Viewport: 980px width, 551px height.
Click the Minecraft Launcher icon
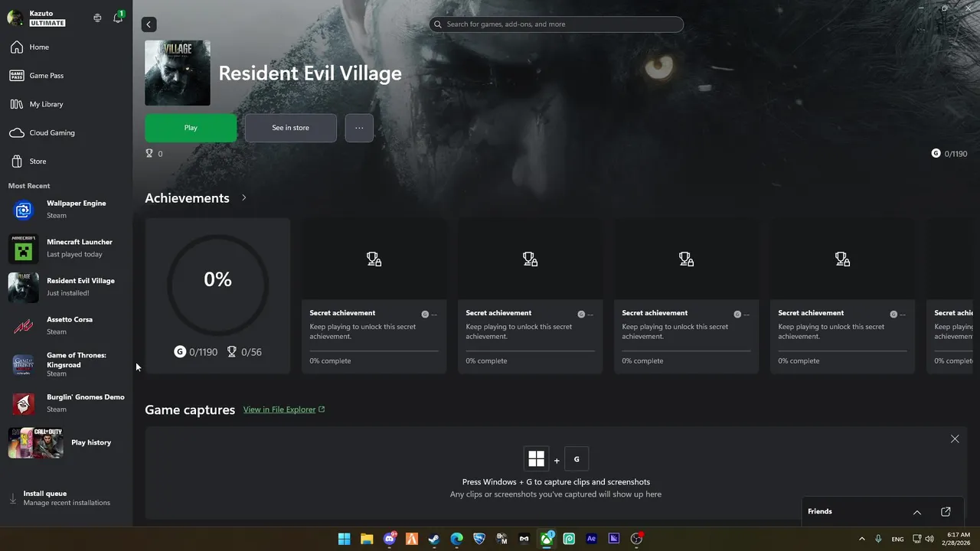pyautogui.click(x=24, y=248)
